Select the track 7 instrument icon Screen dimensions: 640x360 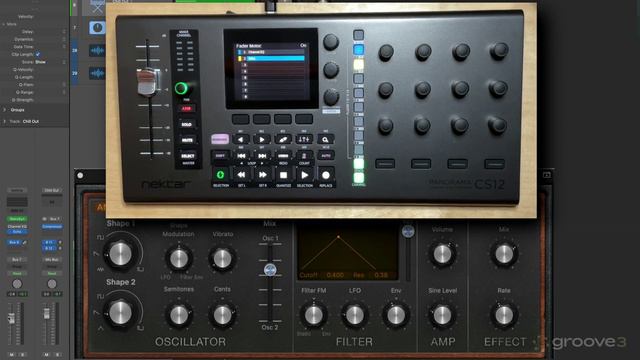coord(97,28)
